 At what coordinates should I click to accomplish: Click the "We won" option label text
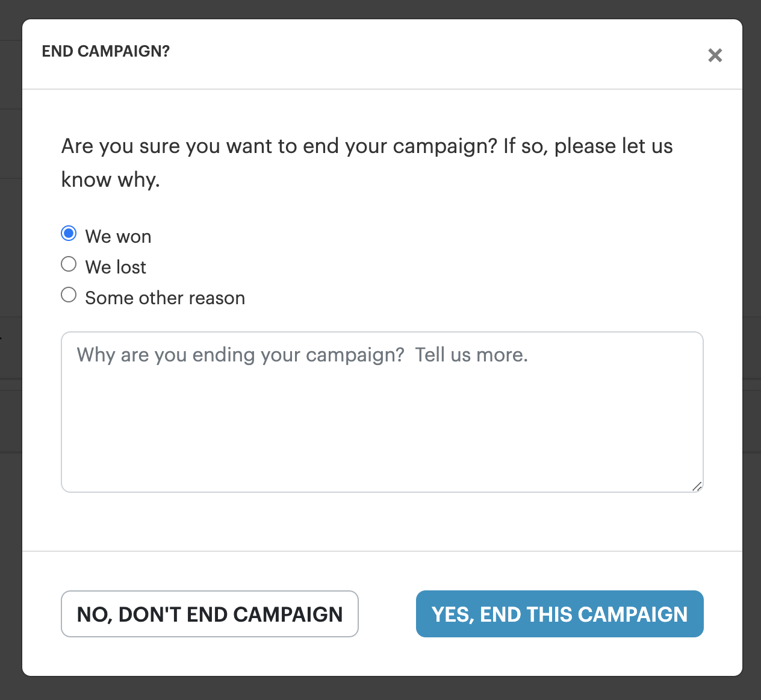(118, 237)
